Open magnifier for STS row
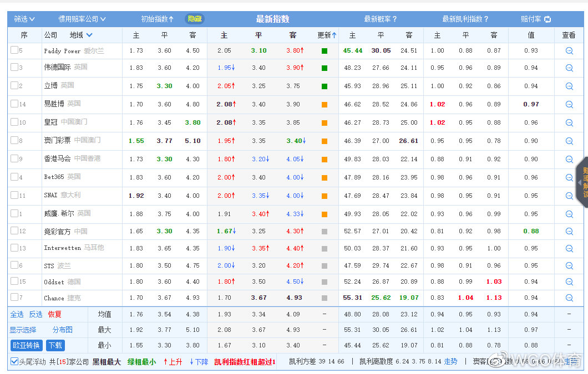This screenshot has height=374, width=588. 569,266
